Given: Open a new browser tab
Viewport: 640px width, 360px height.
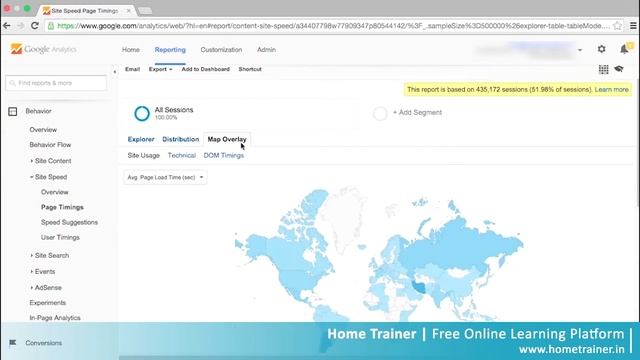Looking at the screenshot, I should tap(145, 11).
